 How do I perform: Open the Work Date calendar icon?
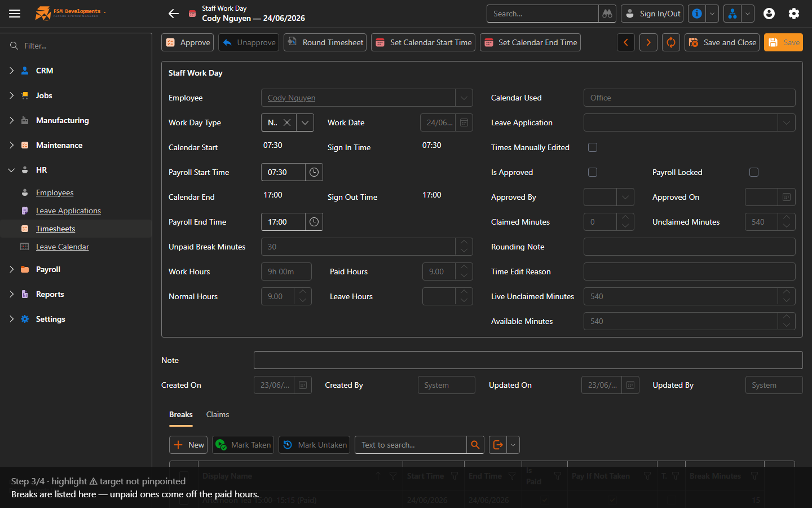click(464, 122)
